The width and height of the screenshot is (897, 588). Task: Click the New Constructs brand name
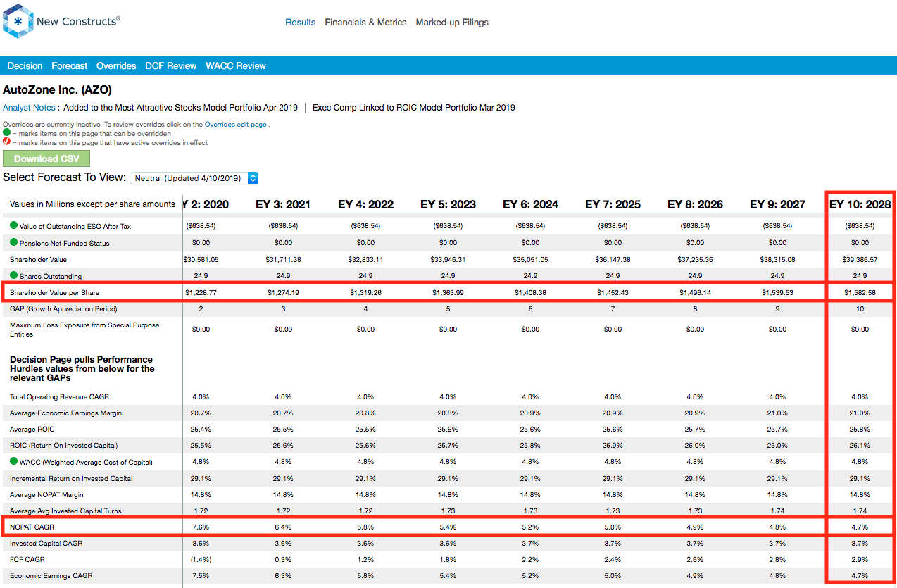pyautogui.click(x=79, y=21)
